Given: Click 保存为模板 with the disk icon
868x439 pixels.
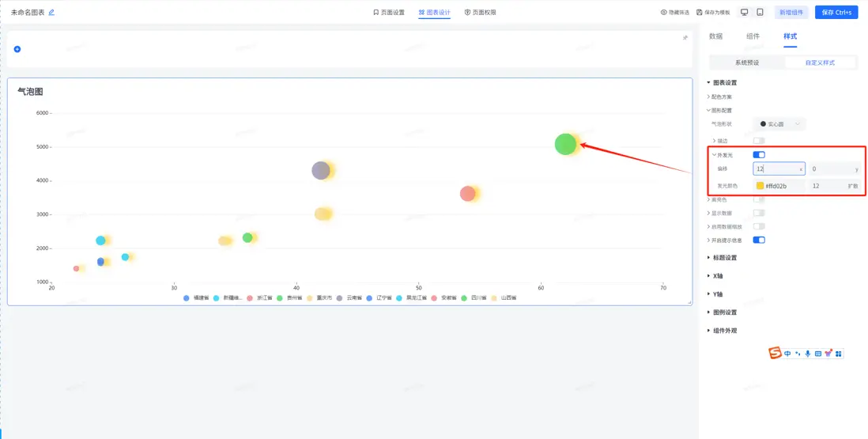Looking at the screenshot, I should pyautogui.click(x=713, y=12).
